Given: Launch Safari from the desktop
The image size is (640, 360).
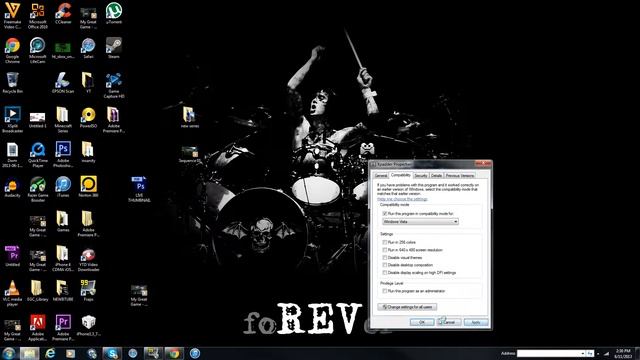Looking at the screenshot, I should tap(88, 48).
